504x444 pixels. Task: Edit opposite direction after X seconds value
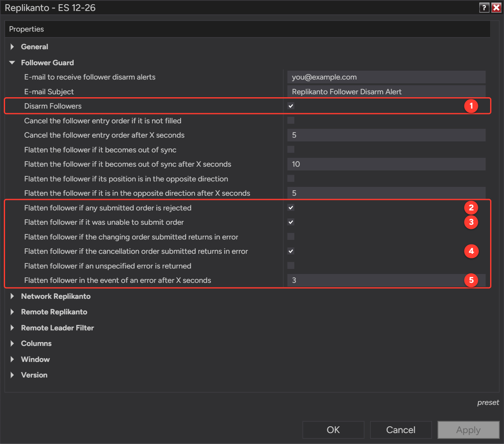tap(387, 193)
